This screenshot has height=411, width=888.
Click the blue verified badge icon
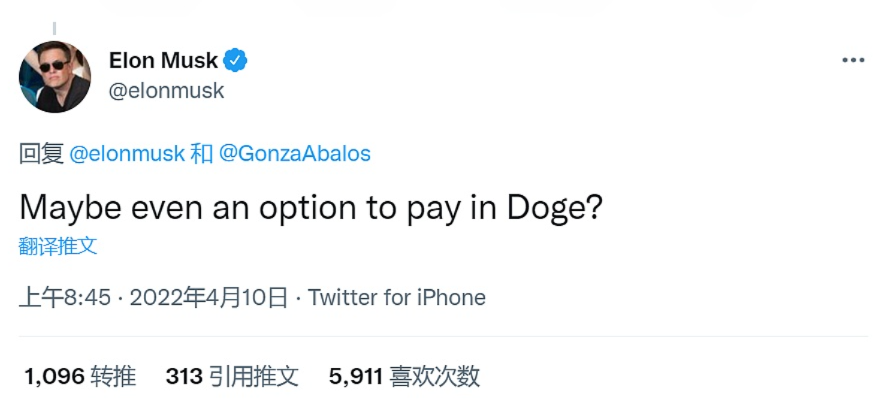click(235, 61)
